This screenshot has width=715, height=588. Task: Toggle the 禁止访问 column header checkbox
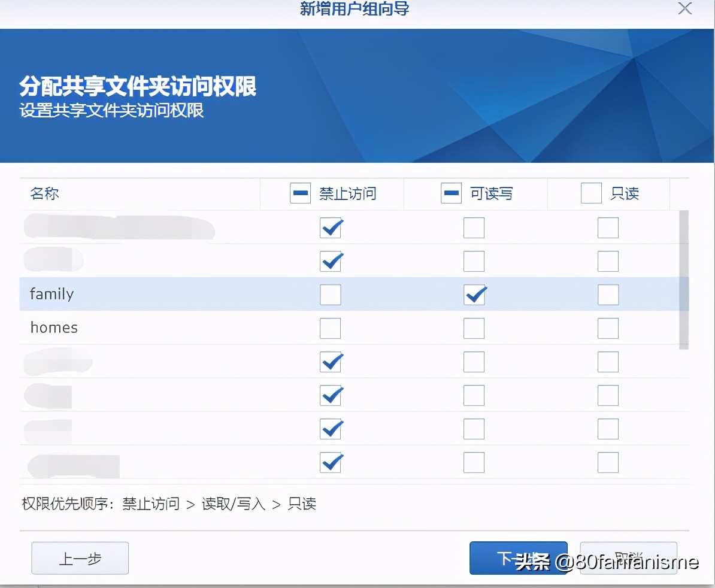coord(300,193)
